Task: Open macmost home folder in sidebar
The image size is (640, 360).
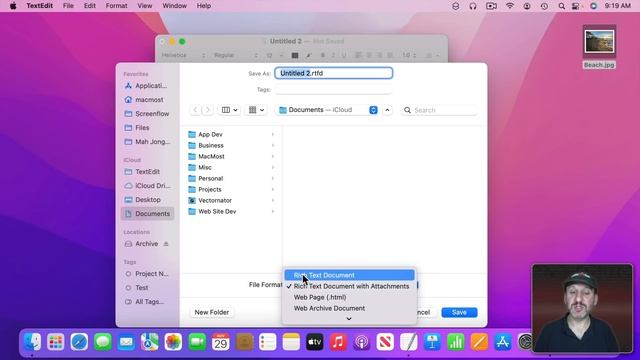Action: coord(147,100)
